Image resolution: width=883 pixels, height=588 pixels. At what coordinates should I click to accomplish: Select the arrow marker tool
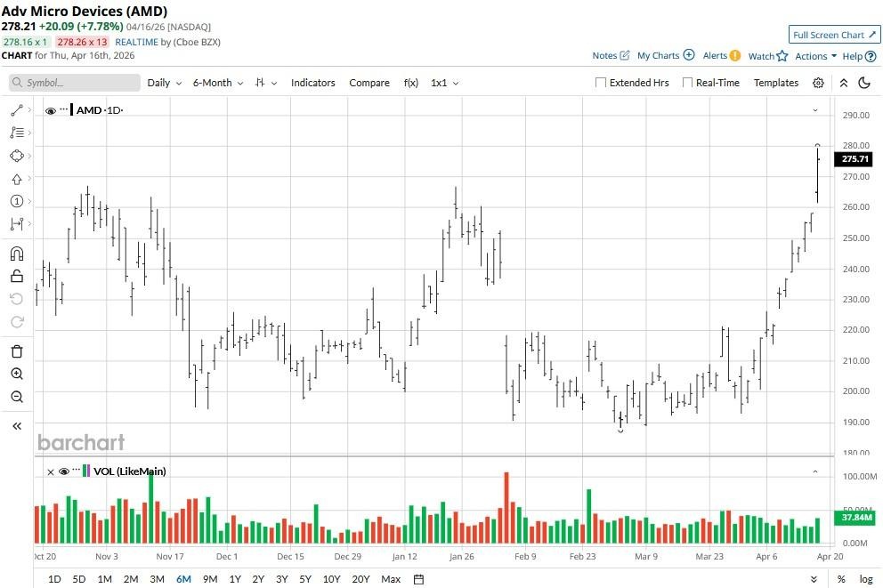tap(16, 179)
